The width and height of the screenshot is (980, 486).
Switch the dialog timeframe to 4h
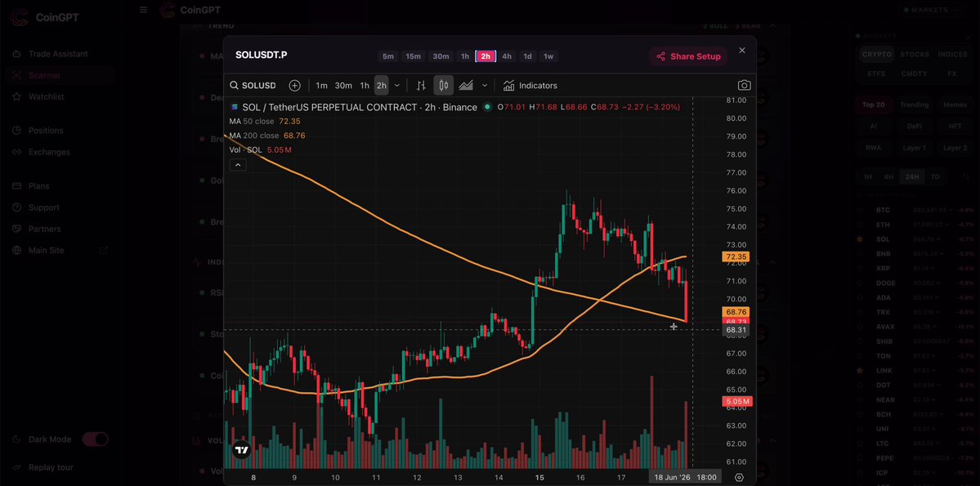[x=507, y=56]
